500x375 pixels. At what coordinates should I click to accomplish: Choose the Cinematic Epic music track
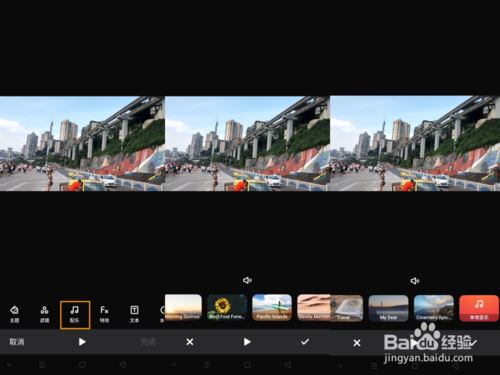(x=434, y=308)
